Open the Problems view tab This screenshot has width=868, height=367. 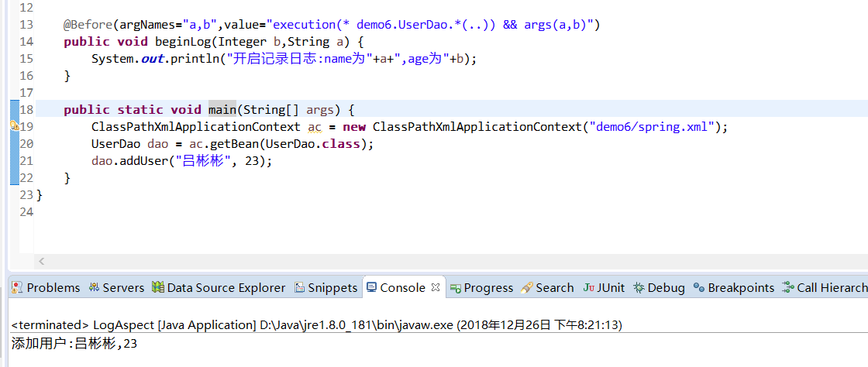tap(46, 287)
